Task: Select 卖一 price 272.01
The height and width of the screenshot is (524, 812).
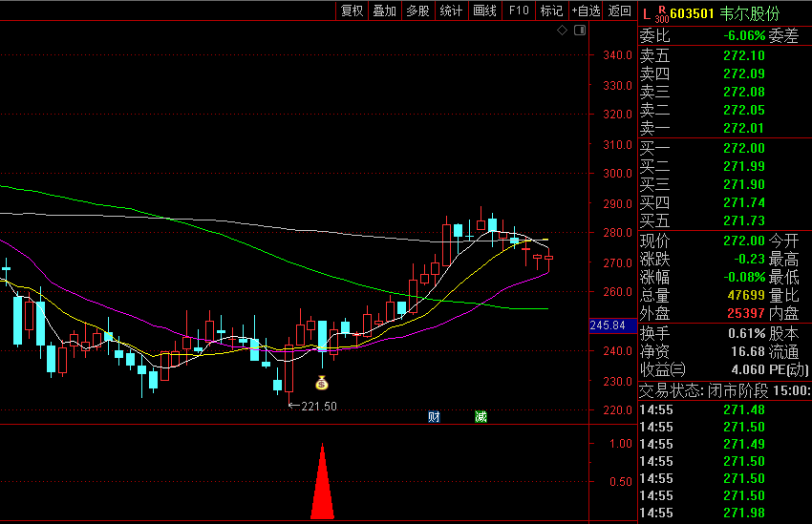Action: [x=744, y=128]
